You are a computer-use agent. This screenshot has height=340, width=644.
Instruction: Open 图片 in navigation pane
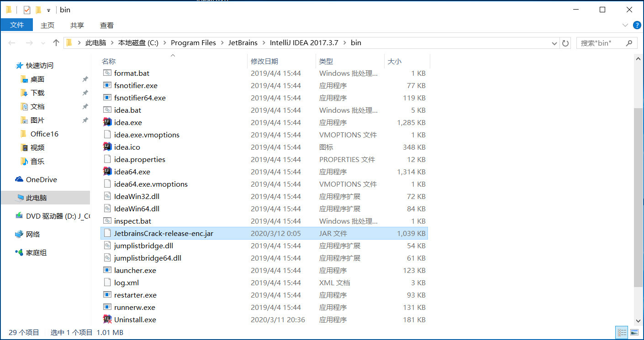(x=37, y=120)
